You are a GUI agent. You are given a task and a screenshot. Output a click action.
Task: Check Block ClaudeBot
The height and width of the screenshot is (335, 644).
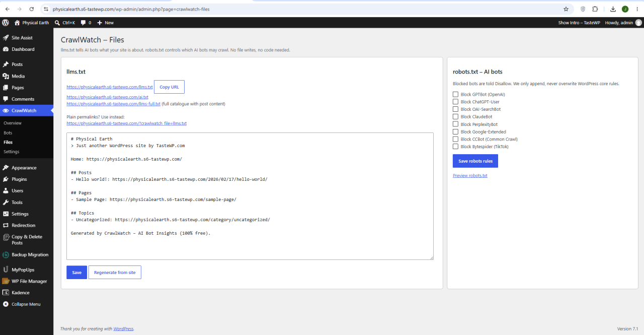(455, 117)
